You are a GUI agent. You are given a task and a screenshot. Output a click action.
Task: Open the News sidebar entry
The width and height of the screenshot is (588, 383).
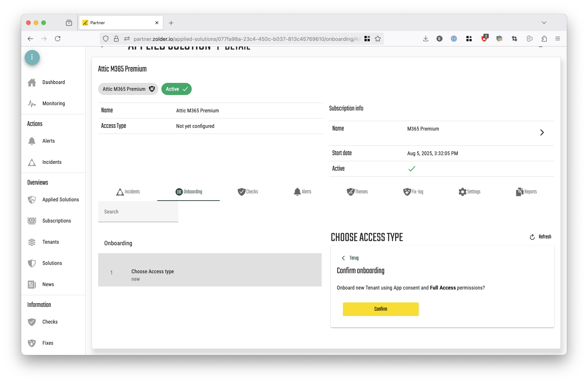(48, 285)
